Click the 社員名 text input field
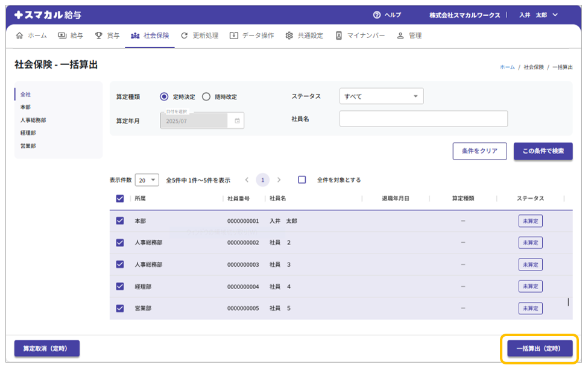Screen dimensions: 588x368 pos(423,119)
